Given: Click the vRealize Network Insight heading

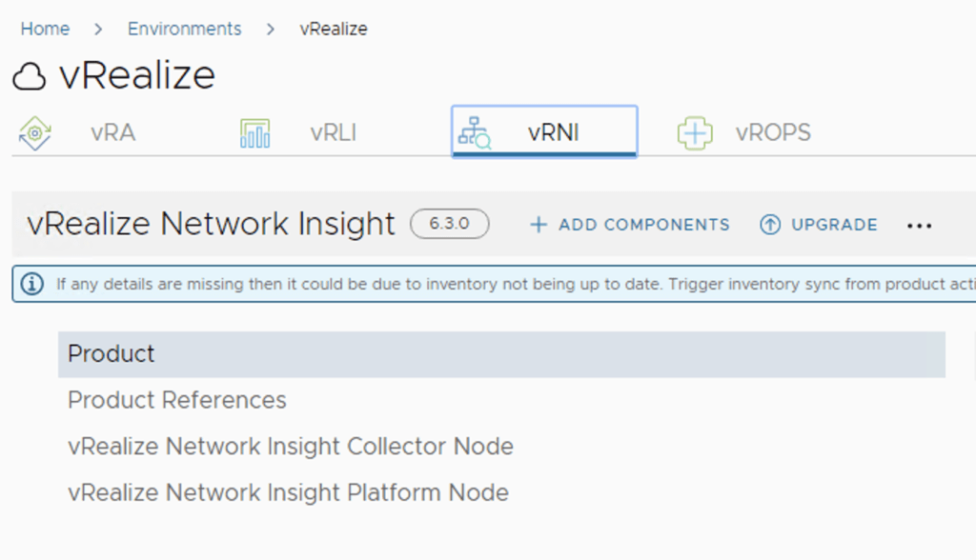Looking at the screenshot, I should coord(211,224).
